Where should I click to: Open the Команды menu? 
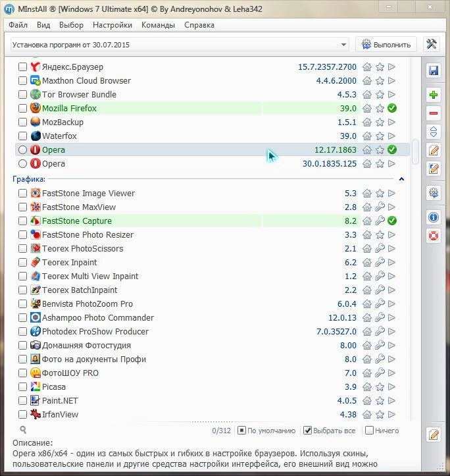158,25
